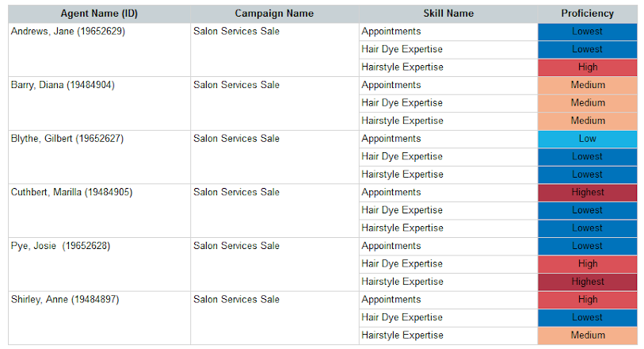This screenshot has height=349, width=644.
Task: Click Anne Shirley's Appointments skill cell
Action: pyautogui.click(x=448, y=300)
